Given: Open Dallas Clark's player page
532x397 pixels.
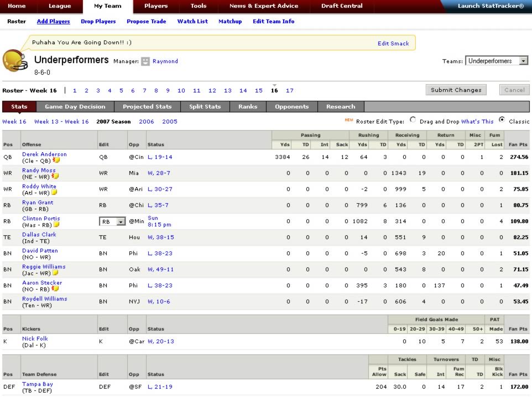Looking at the screenshot, I should [39, 235].
